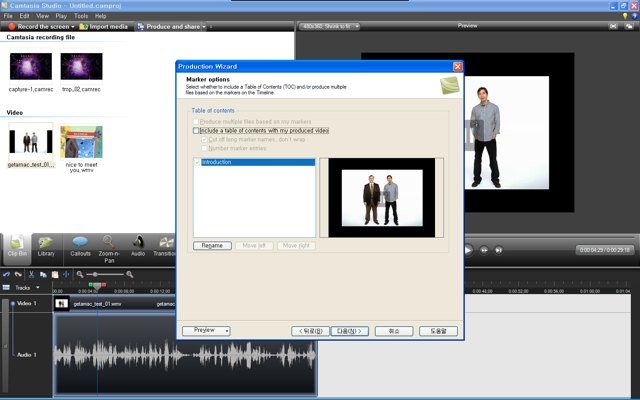640x400 pixels.
Task: Open the Play menu
Action: (61, 16)
